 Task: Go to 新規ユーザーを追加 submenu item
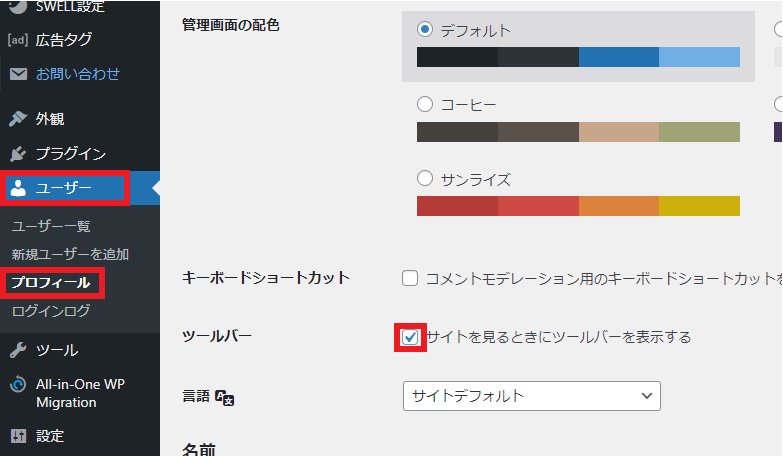[70, 254]
